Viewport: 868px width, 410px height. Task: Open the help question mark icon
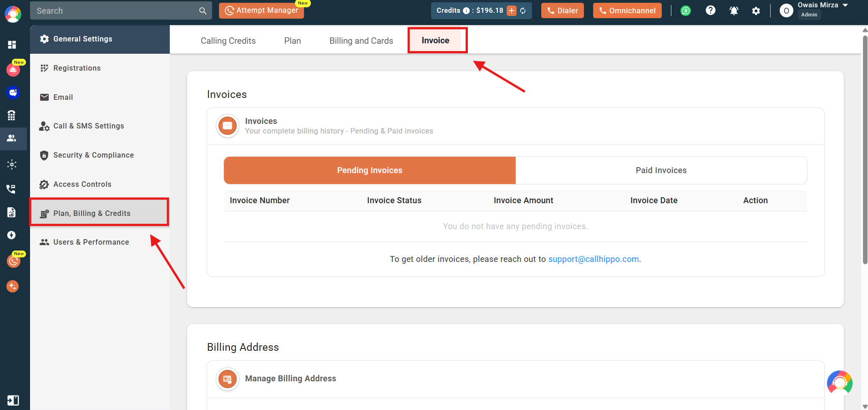(x=711, y=10)
